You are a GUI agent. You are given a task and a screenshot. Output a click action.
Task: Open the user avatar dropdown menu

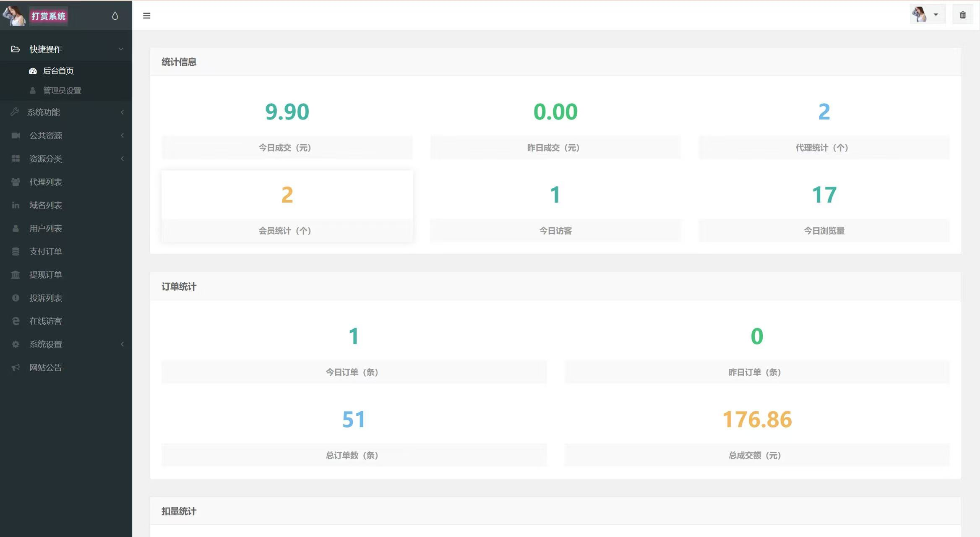coord(926,15)
